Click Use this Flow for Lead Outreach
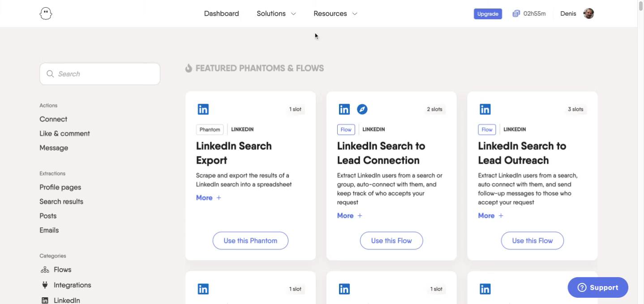This screenshot has width=644, height=304. 532,241
